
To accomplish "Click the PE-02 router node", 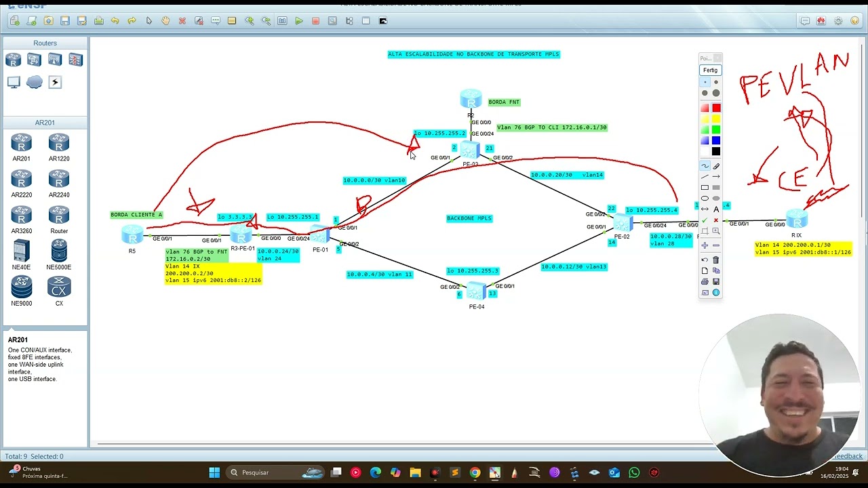I will 622,222.
